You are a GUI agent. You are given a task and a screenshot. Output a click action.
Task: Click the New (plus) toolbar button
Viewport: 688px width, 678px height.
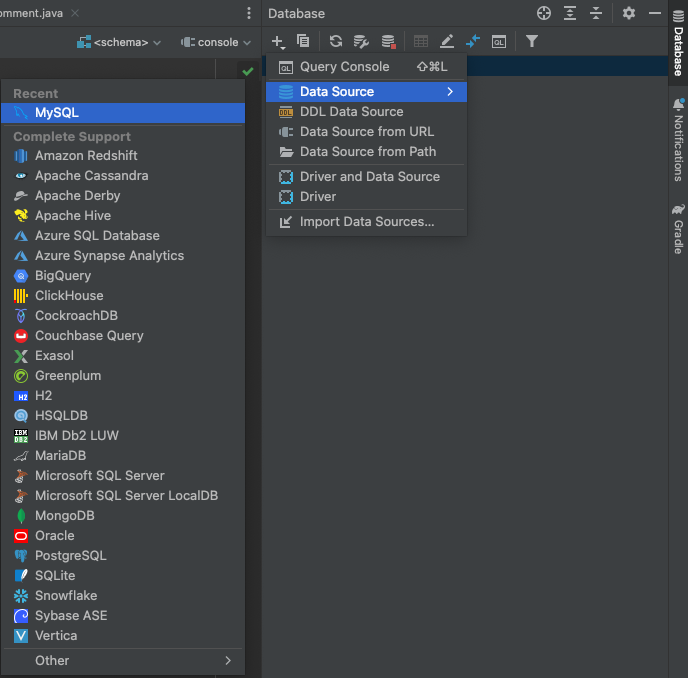278,42
